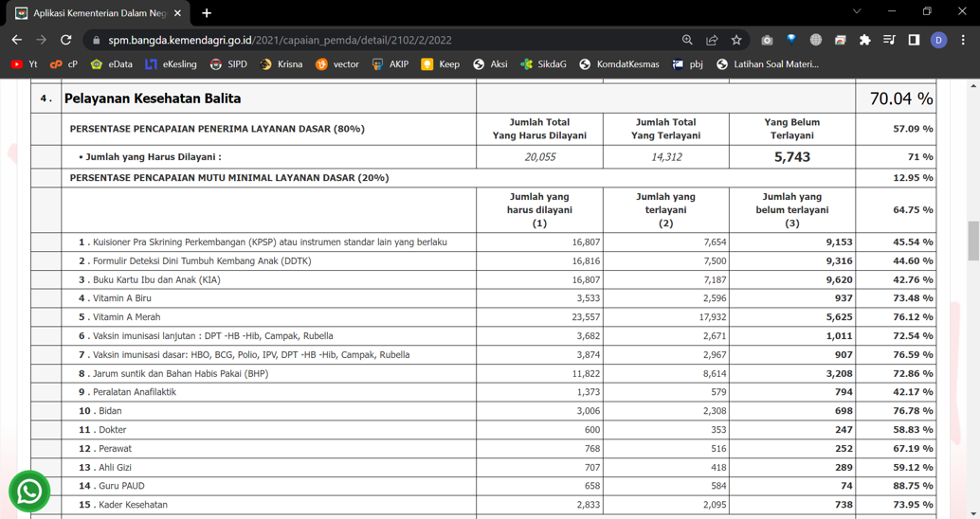Click the 88.75 % Guru PAUD percentage

pos(913,486)
